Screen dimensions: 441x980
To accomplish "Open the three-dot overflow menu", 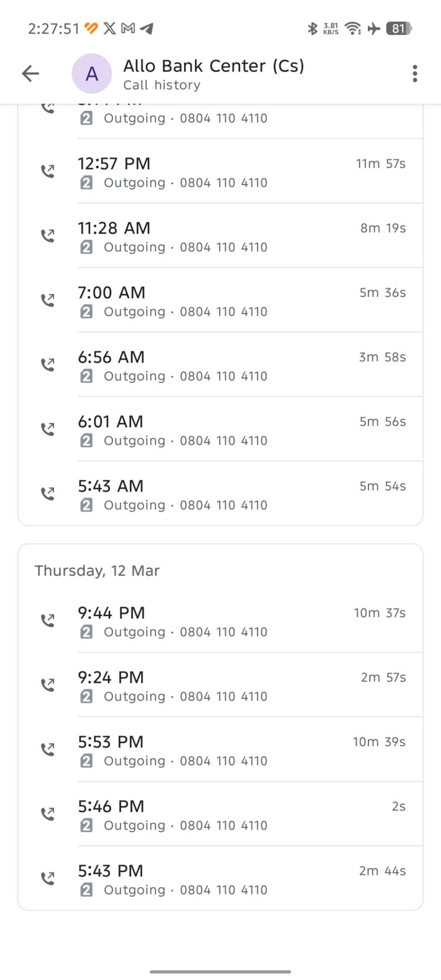I will click(415, 73).
